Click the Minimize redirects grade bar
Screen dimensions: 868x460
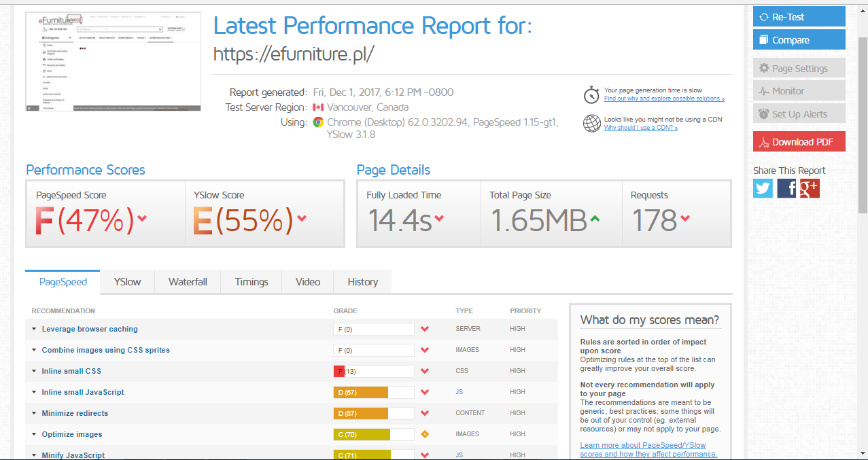click(373, 413)
